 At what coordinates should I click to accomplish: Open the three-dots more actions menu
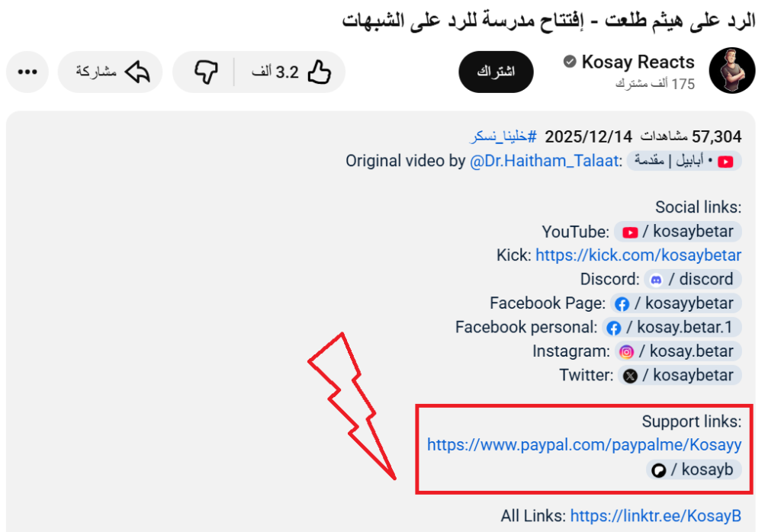coord(27,72)
